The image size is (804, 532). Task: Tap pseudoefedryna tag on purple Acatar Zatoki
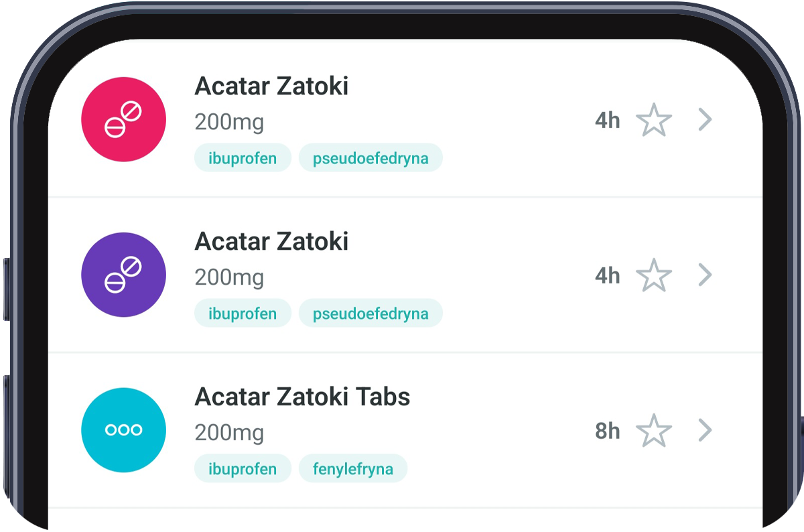[371, 314]
